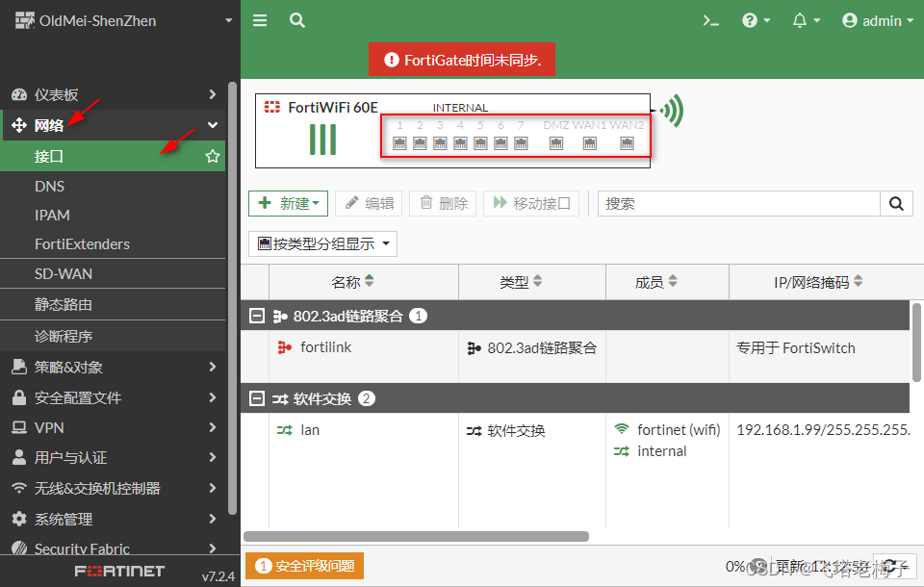This screenshot has width=924, height=587.
Task: Click the FortiGate时间未同步 warning banner
Action: [x=462, y=60]
